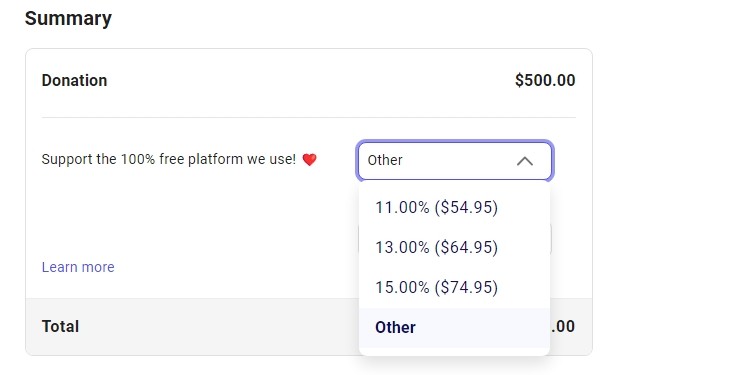754x375 pixels.
Task: Click the partially hidden total amount
Action: 563,326
